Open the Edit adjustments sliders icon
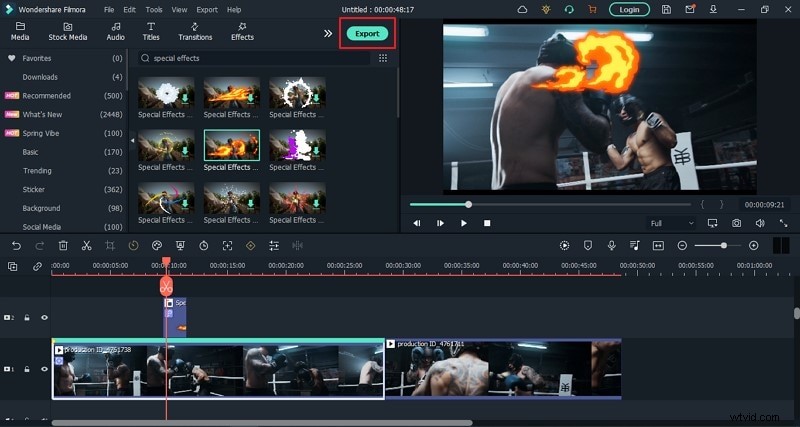Screen dimensions: 800x427 (274, 246)
